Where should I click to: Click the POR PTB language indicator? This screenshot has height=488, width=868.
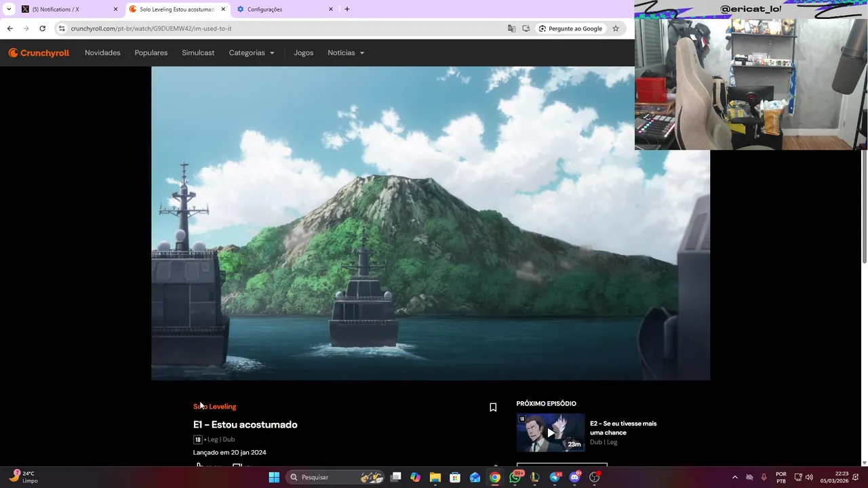click(x=781, y=477)
